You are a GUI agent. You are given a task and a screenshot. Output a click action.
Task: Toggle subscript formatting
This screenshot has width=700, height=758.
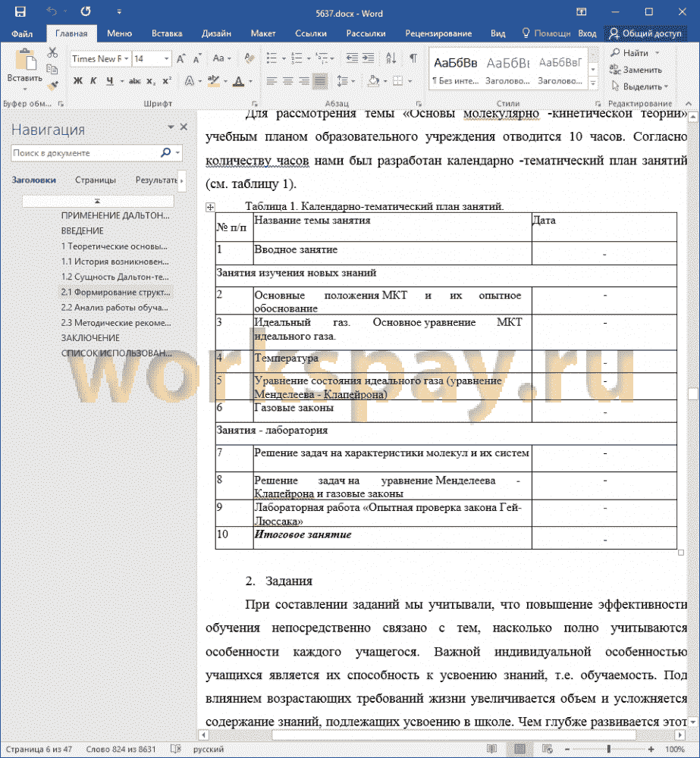(151, 81)
